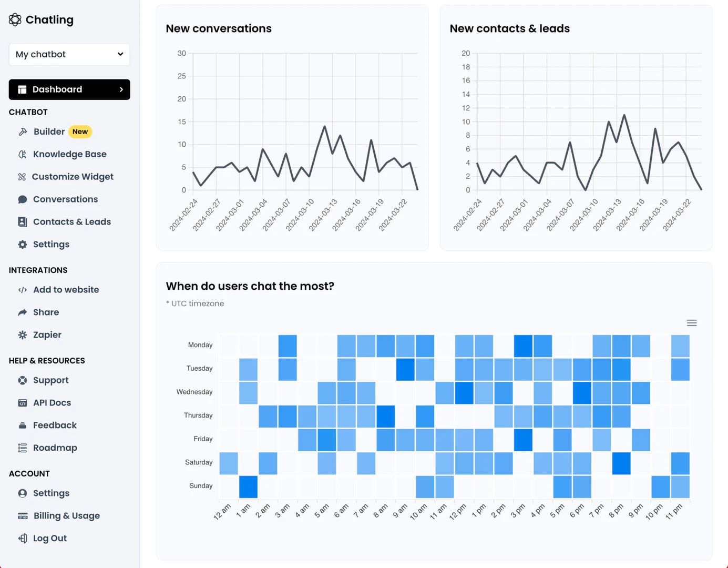Click Log Out
Viewport: 728px width, 568px height.
[x=49, y=538]
